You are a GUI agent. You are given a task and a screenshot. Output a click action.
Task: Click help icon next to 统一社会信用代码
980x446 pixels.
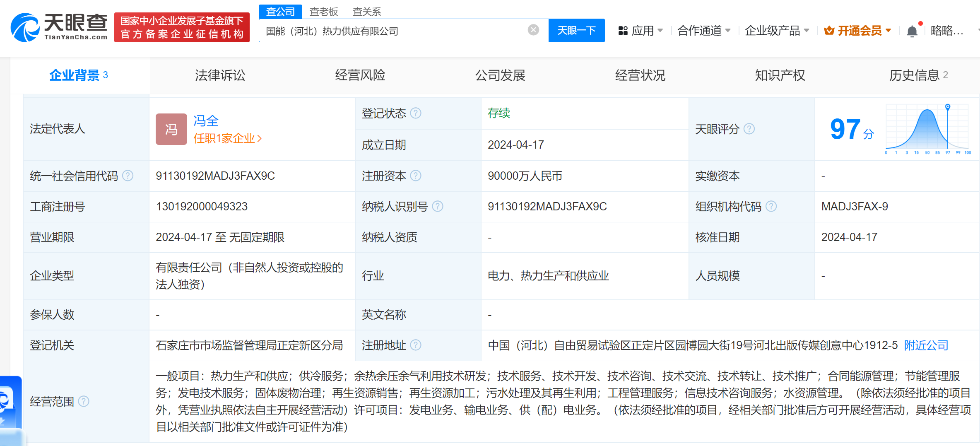tap(128, 176)
